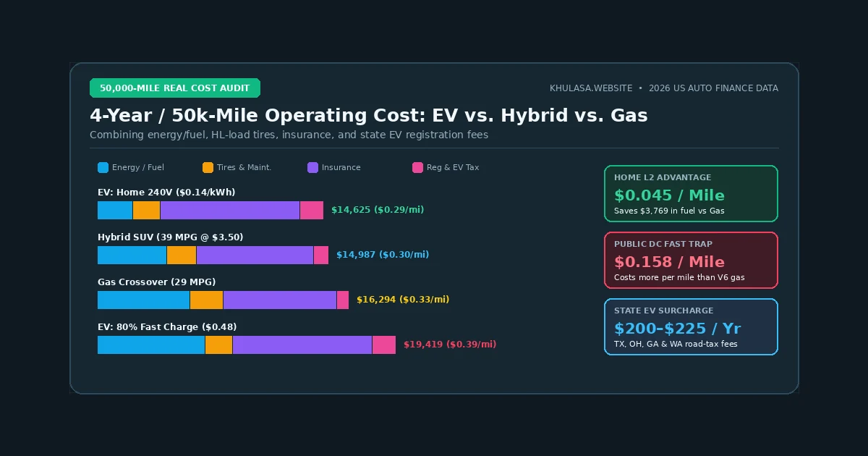
Task: Click the pink tax segment of Fast Charge bar
Action: point(384,345)
